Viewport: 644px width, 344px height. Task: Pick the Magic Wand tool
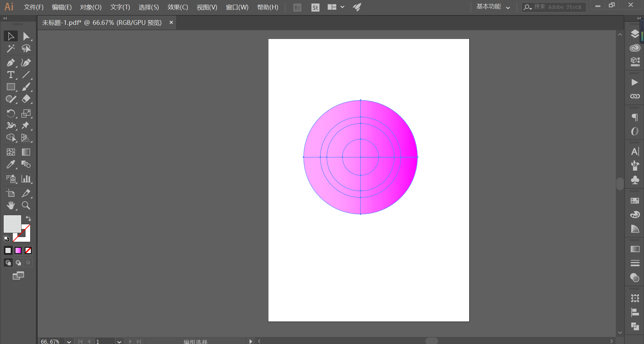pyautogui.click(x=11, y=49)
